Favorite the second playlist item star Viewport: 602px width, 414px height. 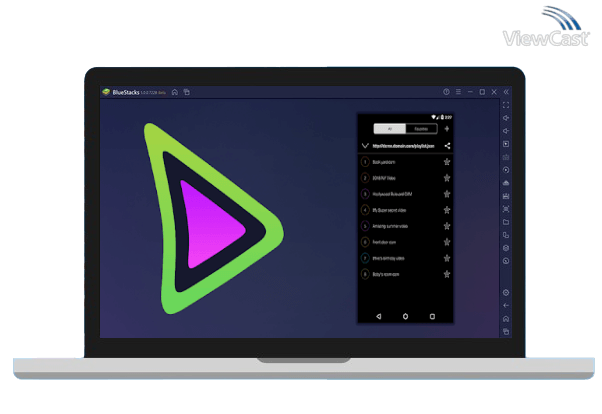tap(447, 178)
